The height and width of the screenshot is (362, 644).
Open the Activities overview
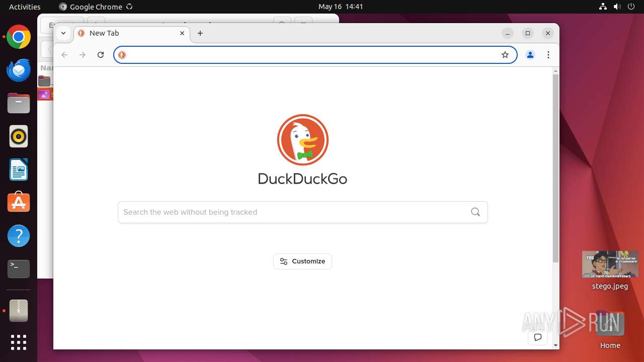coord(25,7)
